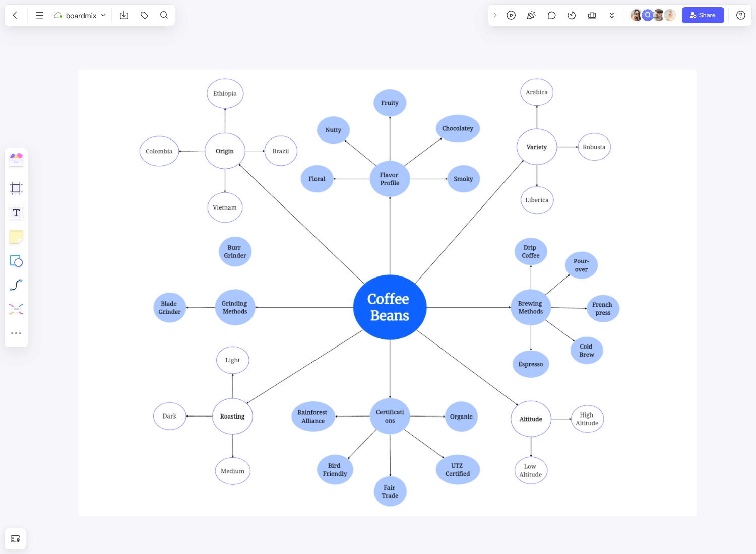Viewport: 756px width, 554px height.
Task: Click the Medium roast node
Action: tap(232, 471)
